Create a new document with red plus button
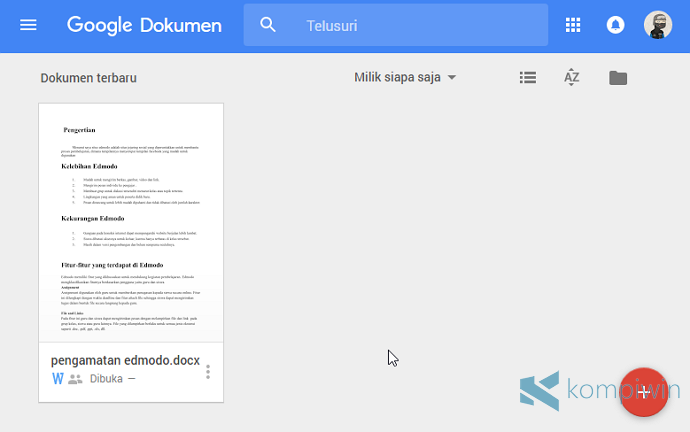The height and width of the screenshot is (432, 690). (643, 392)
